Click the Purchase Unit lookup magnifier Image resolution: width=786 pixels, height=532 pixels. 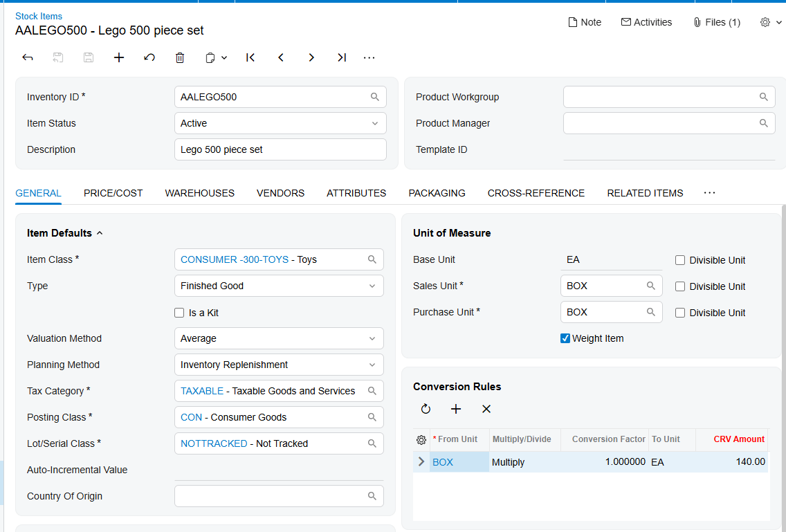point(650,312)
